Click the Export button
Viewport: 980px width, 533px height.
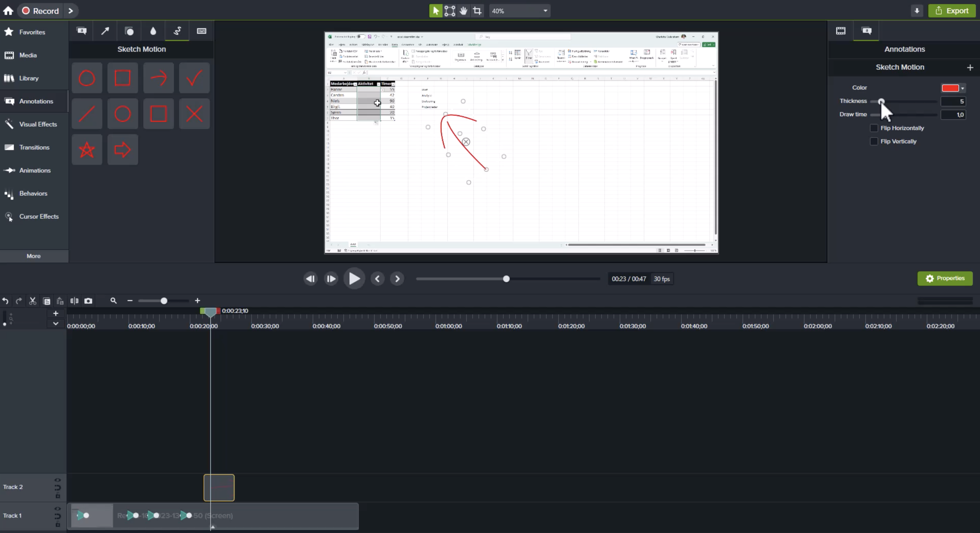pos(952,11)
